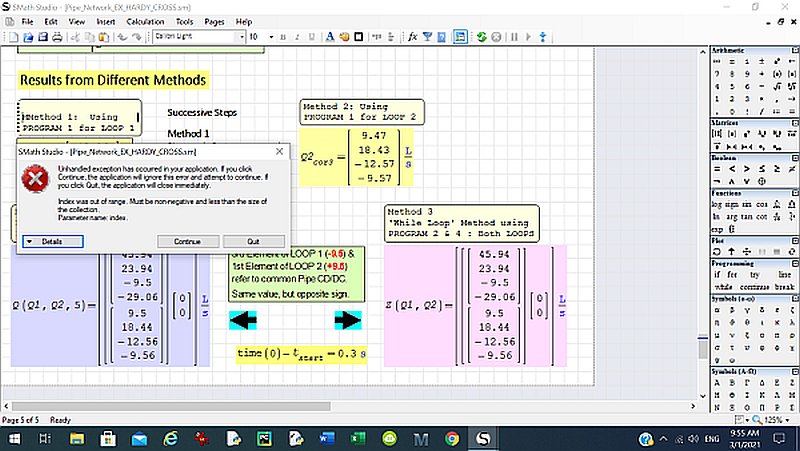Click the Save file toolbar icon
Image resolution: width=800 pixels, height=451 pixels.
click(x=43, y=37)
